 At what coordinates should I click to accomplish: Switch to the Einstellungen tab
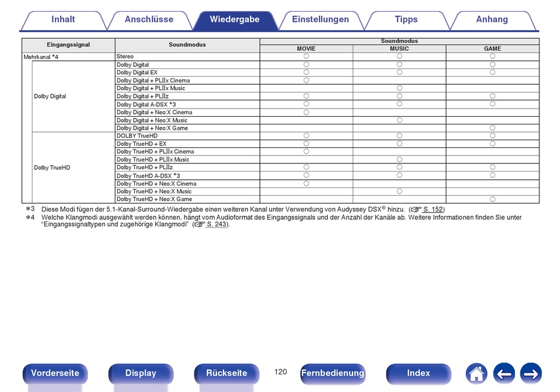click(320, 19)
